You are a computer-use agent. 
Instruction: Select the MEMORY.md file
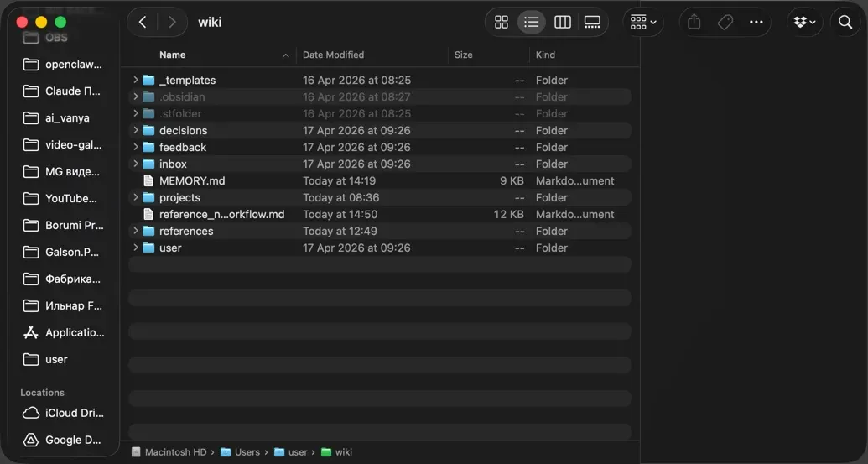192,180
